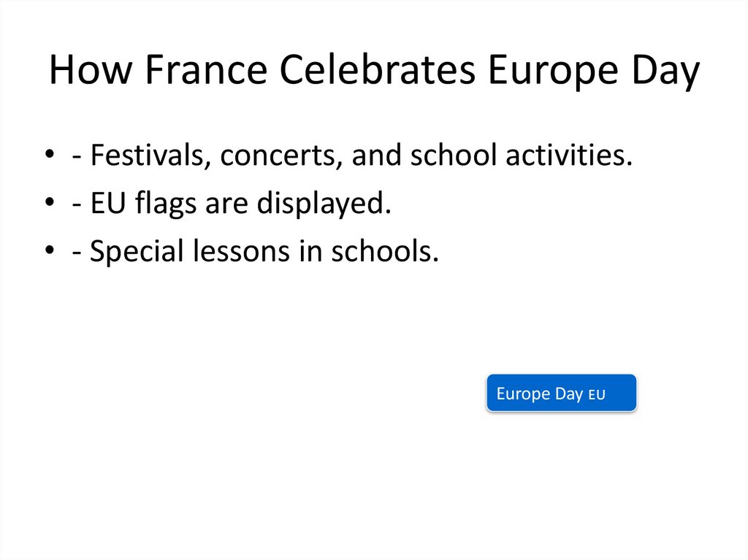This screenshot has height=560, width=748.
Task: Click the word Festivals in the first bullet
Action: coord(148,156)
